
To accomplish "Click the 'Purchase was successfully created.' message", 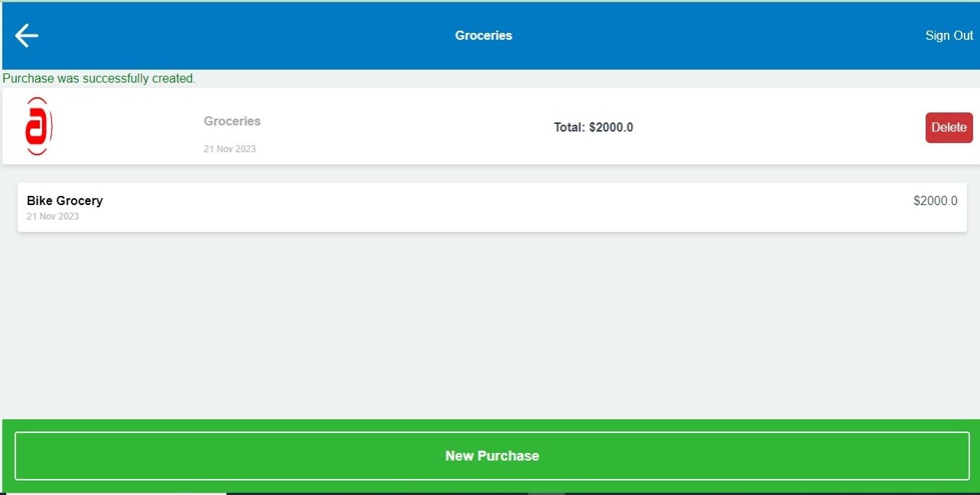I will click(x=99, y=78).
